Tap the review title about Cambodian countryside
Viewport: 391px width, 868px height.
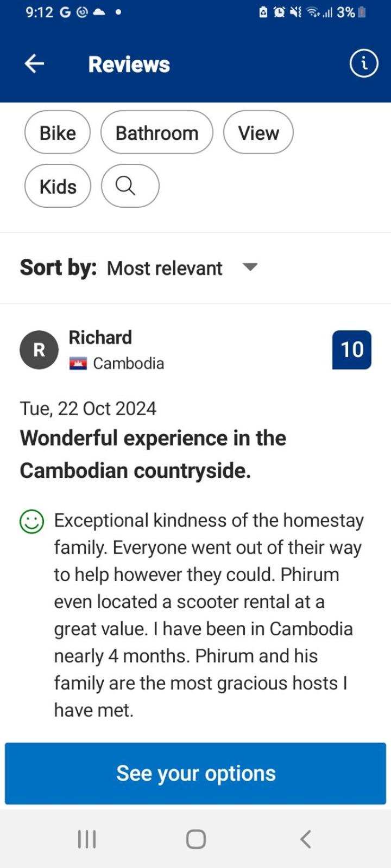click(x=153, y=454)
